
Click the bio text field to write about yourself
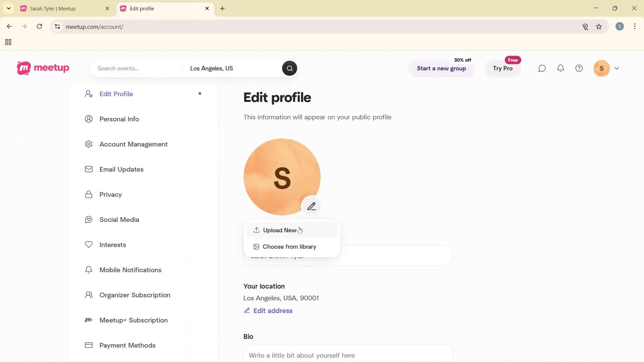(348, 355)
